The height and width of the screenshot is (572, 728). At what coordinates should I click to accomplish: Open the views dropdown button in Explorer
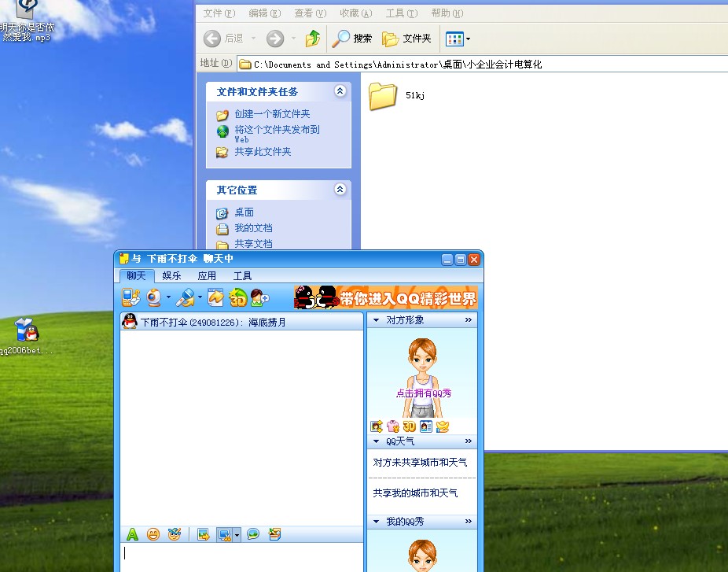tap(458, 39)
